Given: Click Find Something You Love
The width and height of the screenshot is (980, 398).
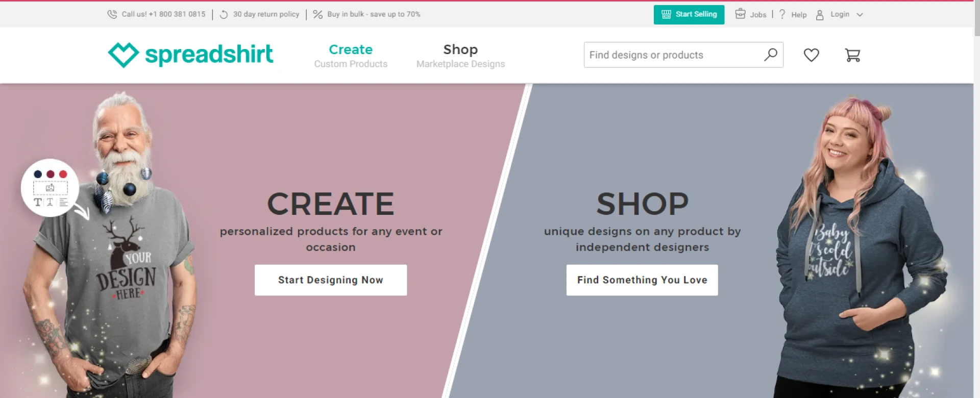Looking at the screenshot, I should [642, 280].
